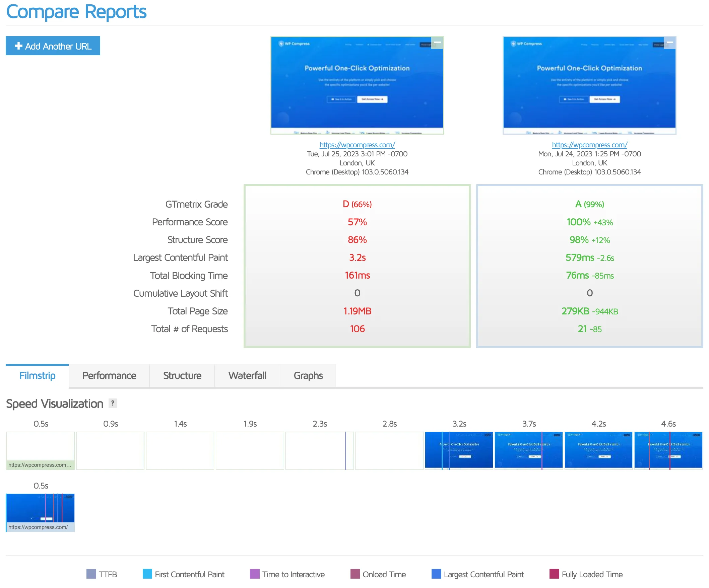Remove the July 24 report with minus icon
This screenshot has width=709, height=588.
(669, 43)
